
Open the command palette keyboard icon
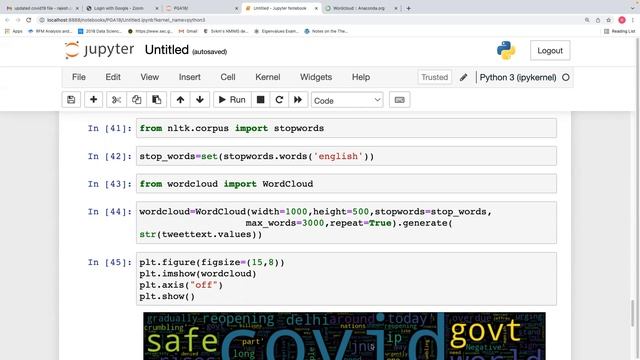400,100
